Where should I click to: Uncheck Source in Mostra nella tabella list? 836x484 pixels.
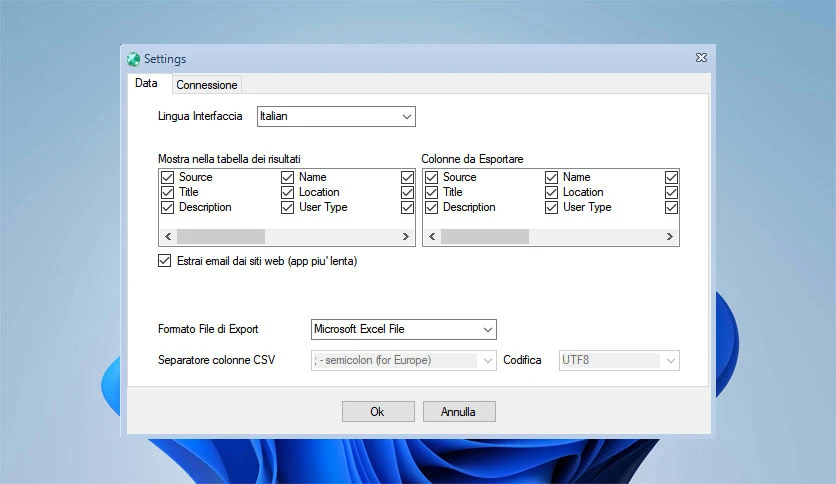point(167,177)
